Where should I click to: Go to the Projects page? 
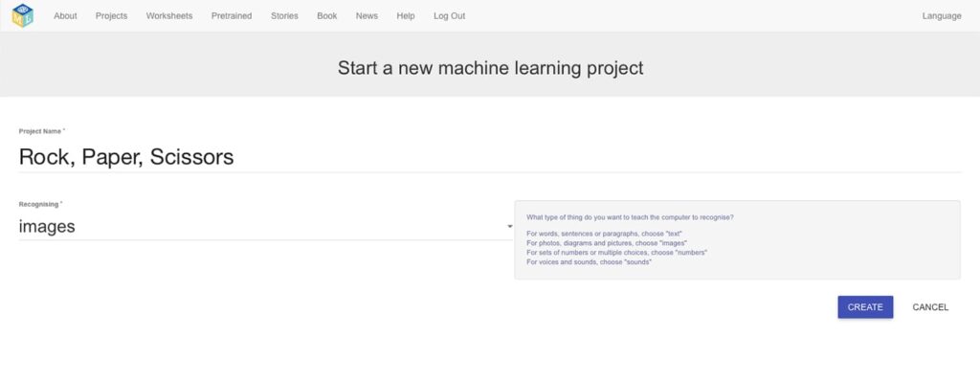tap(111, 16)
